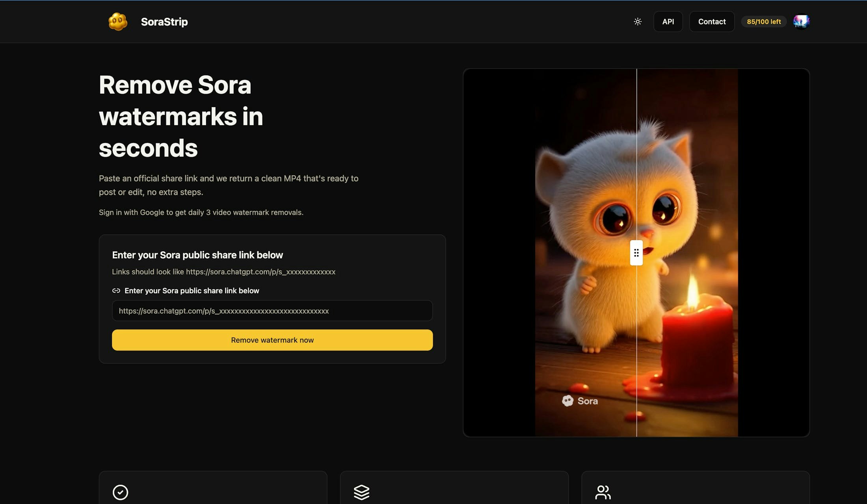Select the layers stack icon in the middle feature card
The height and width of the screenshot is (504, 867).
[x=362, y=492]
